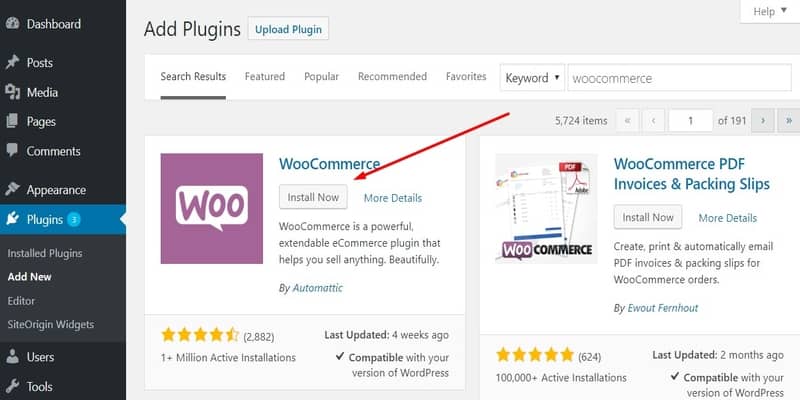This screenshot has width=800, height=400.
Task: Go to next results page arrow
Action: coord(763,121)
